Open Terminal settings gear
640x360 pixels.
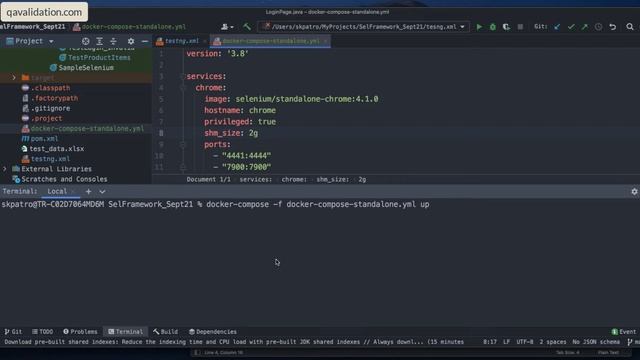click(634, 191)
